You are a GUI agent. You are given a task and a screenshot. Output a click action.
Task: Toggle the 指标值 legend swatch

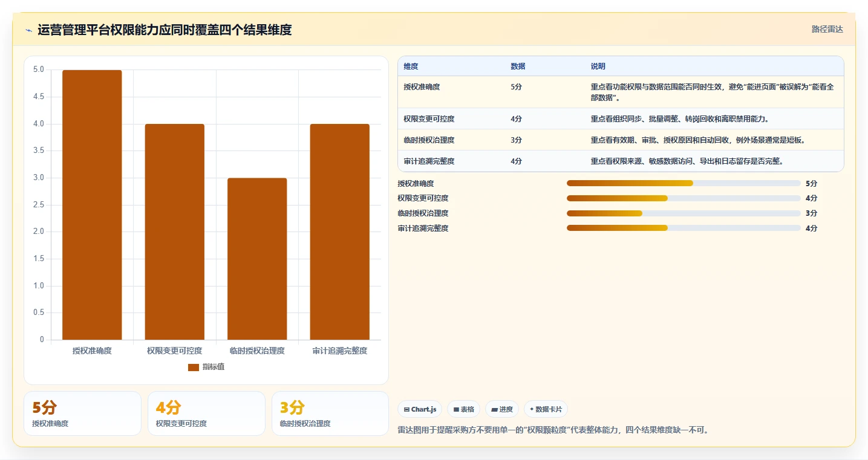click(194, 367)
